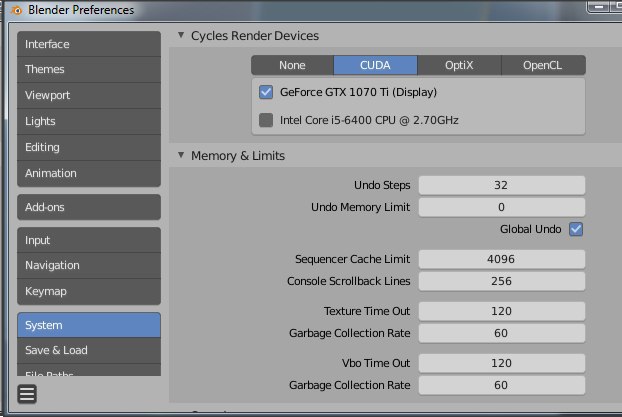This screenshot has height=417, width=622.
Task: Click the Sequencer Cache Limit field
Action: tap(502, 259)
